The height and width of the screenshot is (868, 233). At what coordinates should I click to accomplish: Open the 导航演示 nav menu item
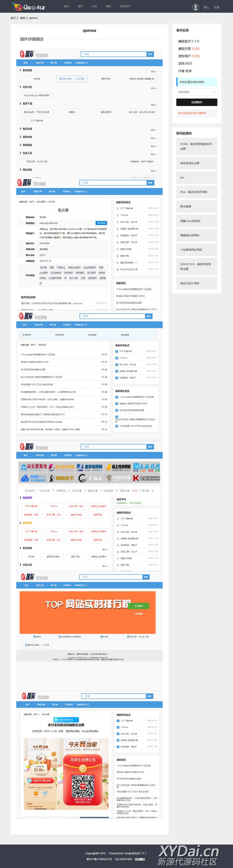pos(125,6)
